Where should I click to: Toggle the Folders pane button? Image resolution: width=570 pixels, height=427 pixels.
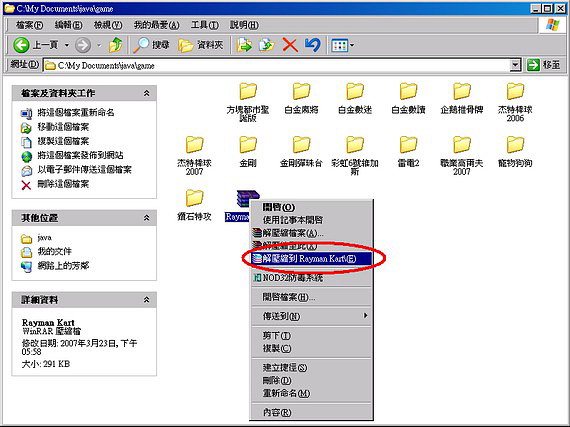[x=201, y=45]
